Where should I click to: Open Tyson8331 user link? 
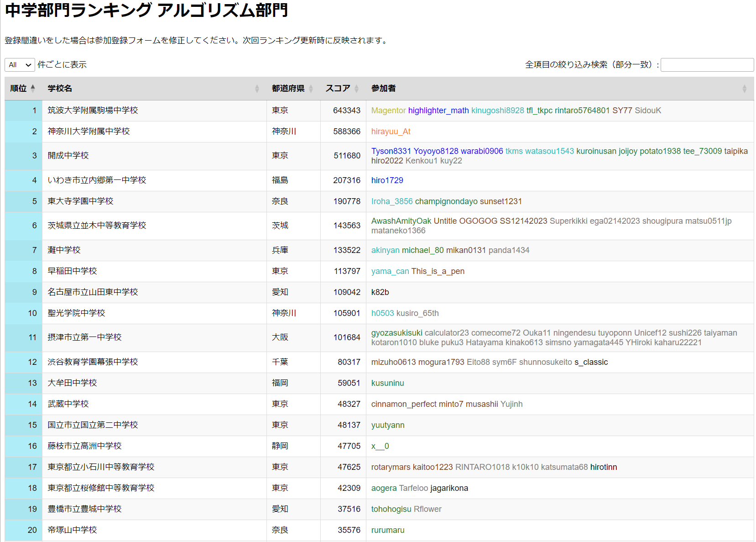coord(391,151)
